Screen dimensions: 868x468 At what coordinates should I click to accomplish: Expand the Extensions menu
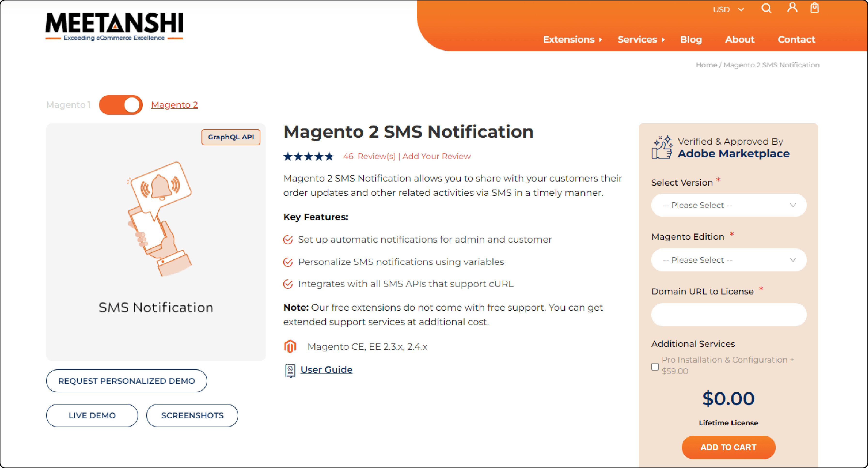click(572, 40)
